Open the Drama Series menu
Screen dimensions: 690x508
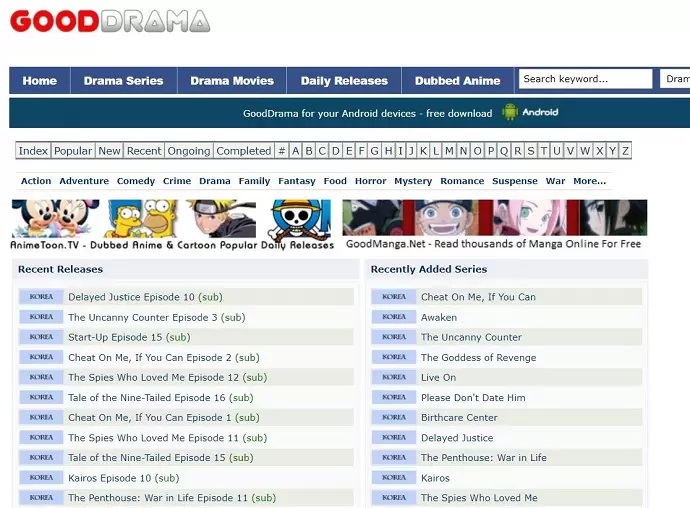point(124,81)
